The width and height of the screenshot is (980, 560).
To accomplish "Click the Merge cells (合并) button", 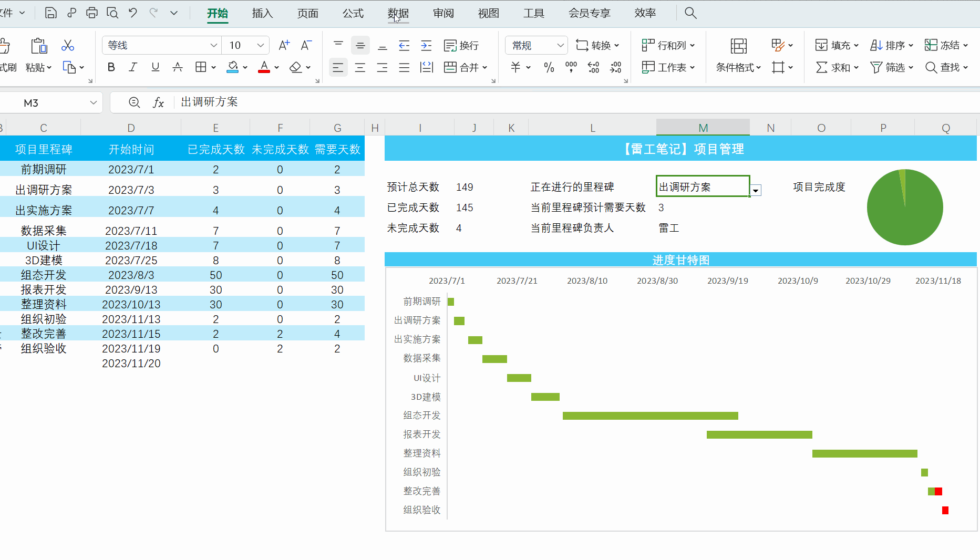I will tap(466, 67).
